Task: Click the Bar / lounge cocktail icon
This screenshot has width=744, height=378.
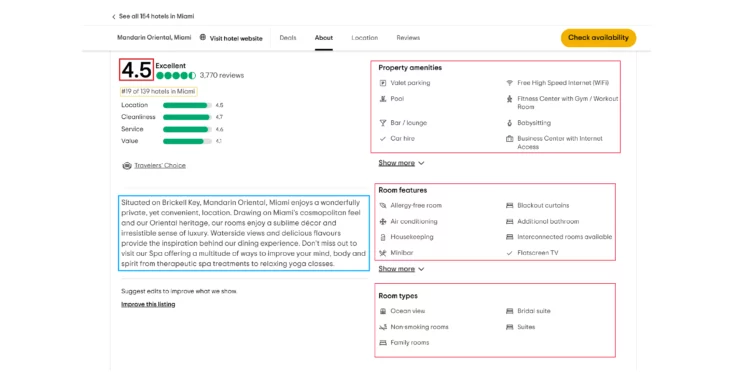Action: click(x=383, y=123)
